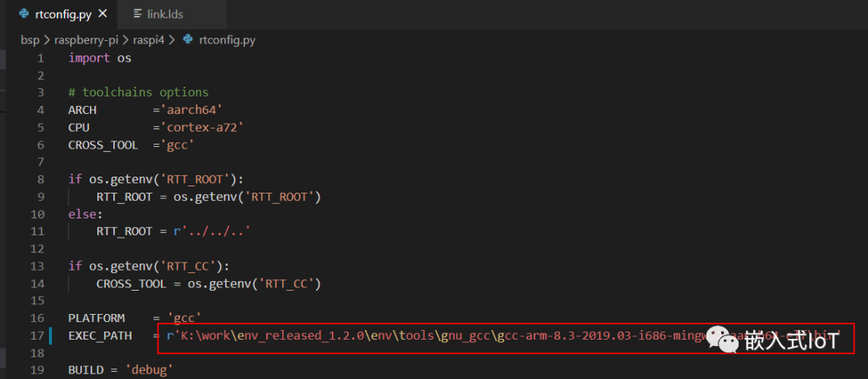Screen dimensions: 868x379
Task: Place cursor in the 'import os' line
Action: click(100, 58)
